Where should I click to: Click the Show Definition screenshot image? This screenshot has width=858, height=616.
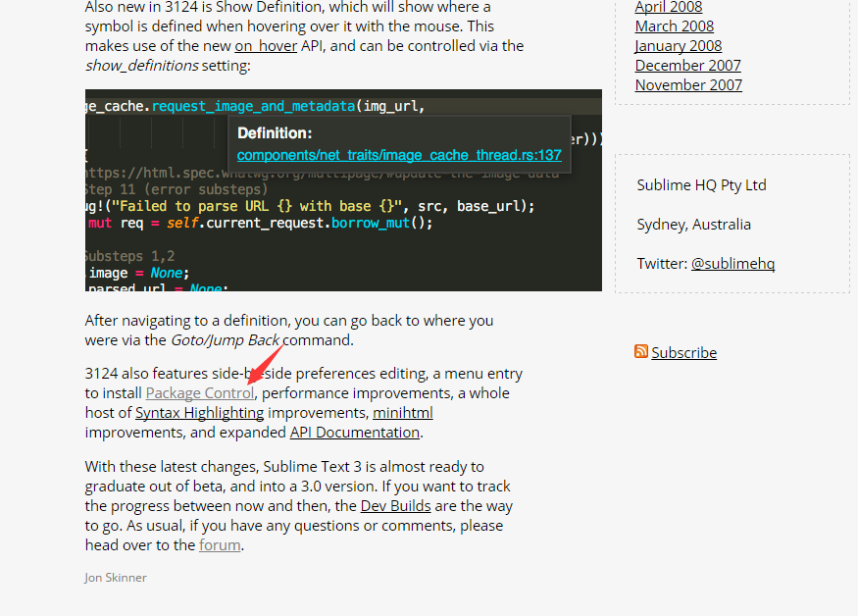(x=343, y=190)
